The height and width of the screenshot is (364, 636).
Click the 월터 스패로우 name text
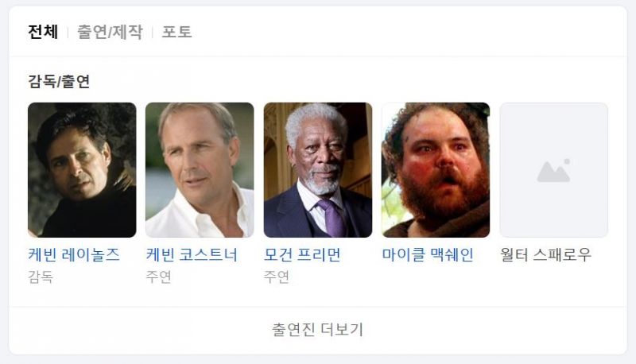[x=545, y=255]
